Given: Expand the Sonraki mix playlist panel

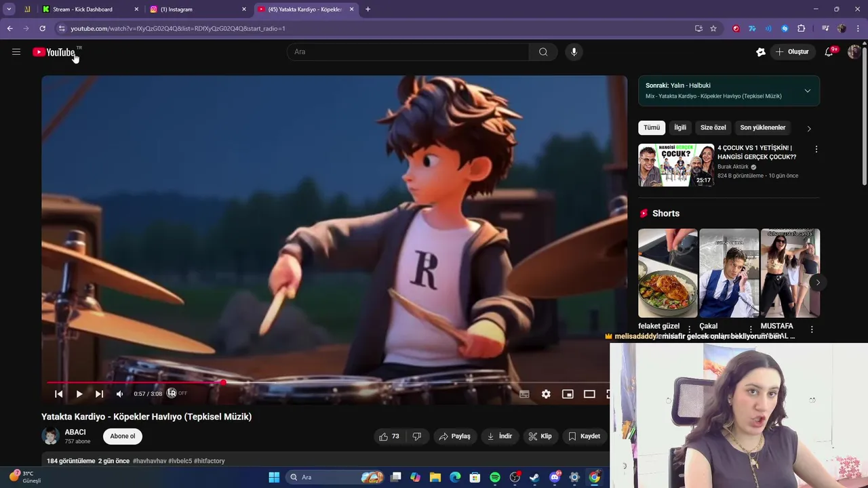Looking at the screenshot, I should [807, 91].
